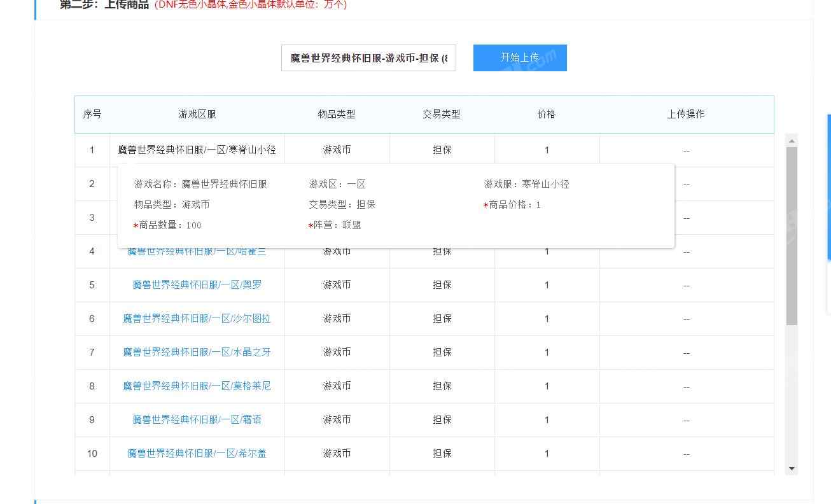Select 商品价格：1 in the tooltip

512,205
